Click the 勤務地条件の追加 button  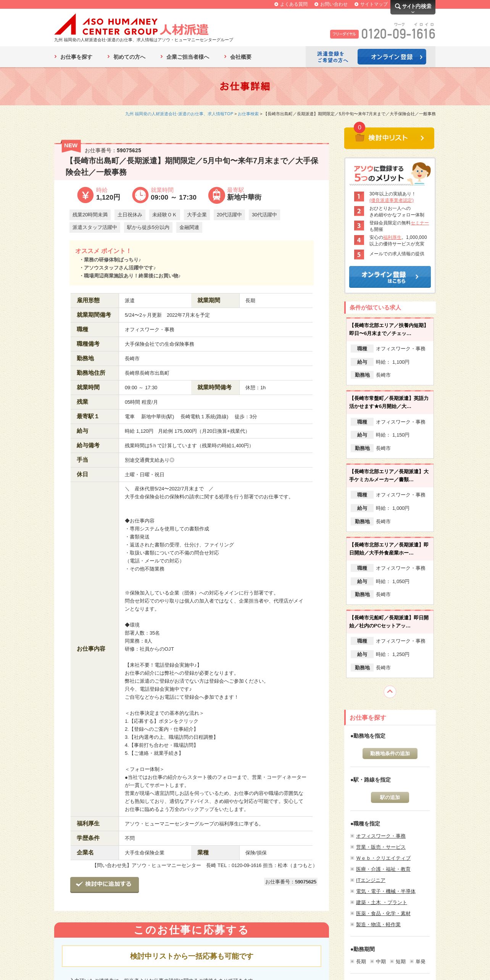(390, 753)
